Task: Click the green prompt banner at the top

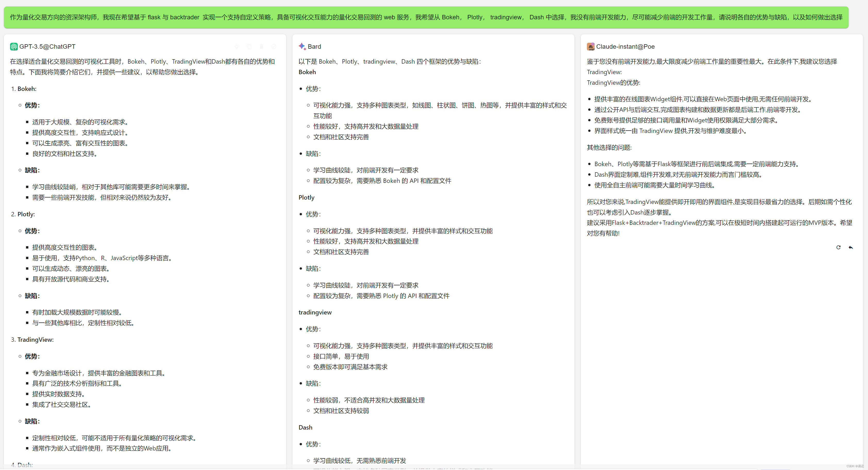Action: click(x=426, y=17)
